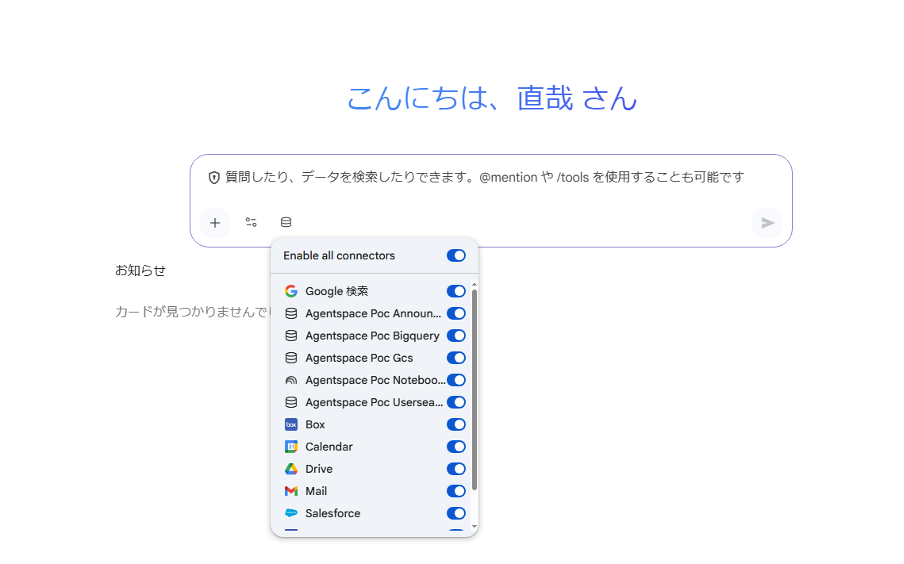Click the Calendar connector icon
The image size is (904, 564).
pos(291,447)
